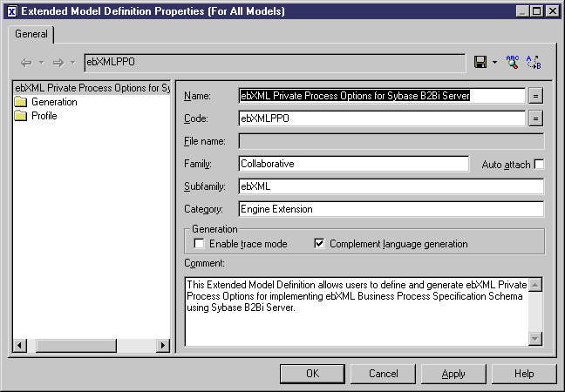565x392 pixels.
Task: Open the Save dropdown arrow
Action: (494, 63)
